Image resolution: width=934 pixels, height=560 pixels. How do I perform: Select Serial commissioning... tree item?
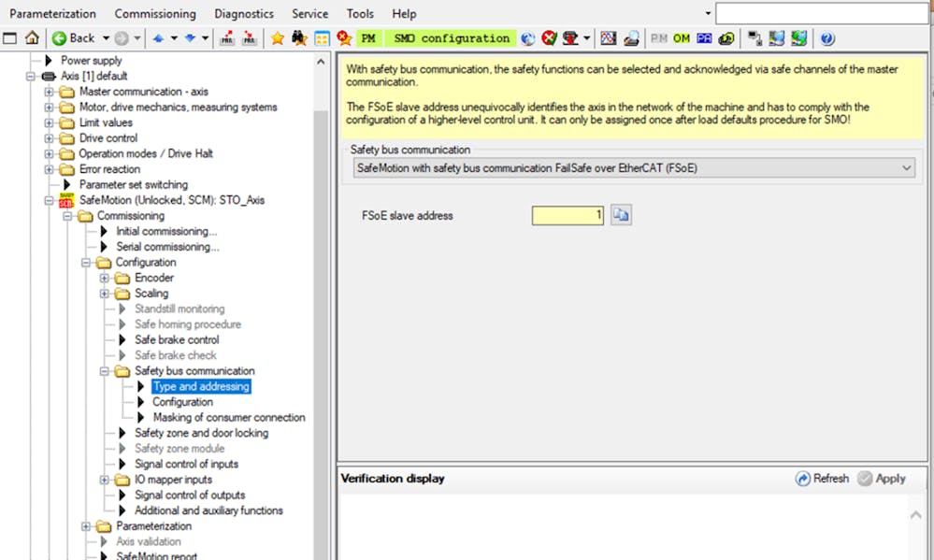tap(167, 247)
